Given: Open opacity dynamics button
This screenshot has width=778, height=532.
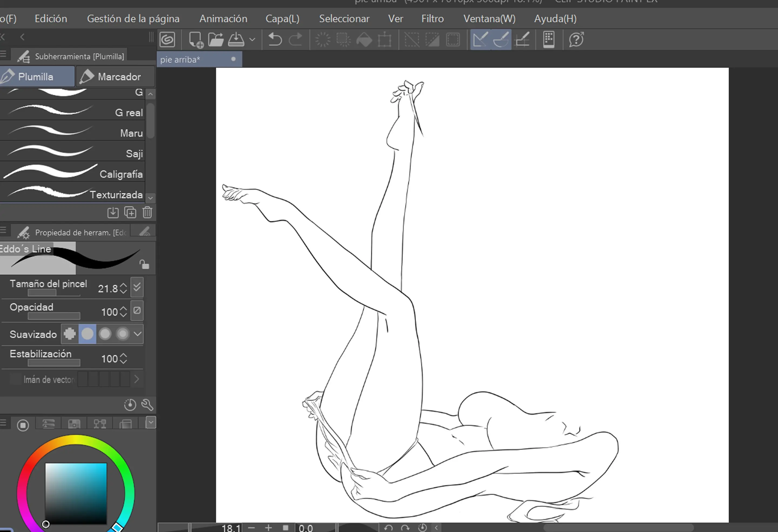Looking at the screenshot, I should (137, 311).
